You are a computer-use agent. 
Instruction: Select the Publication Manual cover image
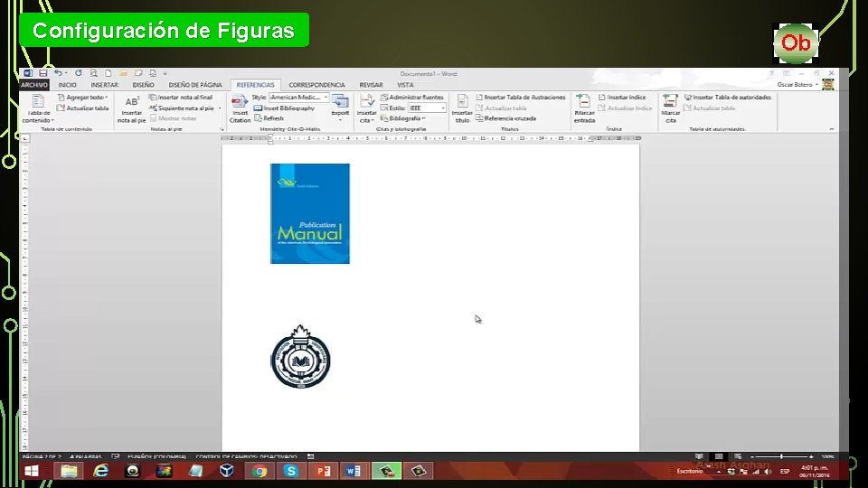(x=310, y=213)
